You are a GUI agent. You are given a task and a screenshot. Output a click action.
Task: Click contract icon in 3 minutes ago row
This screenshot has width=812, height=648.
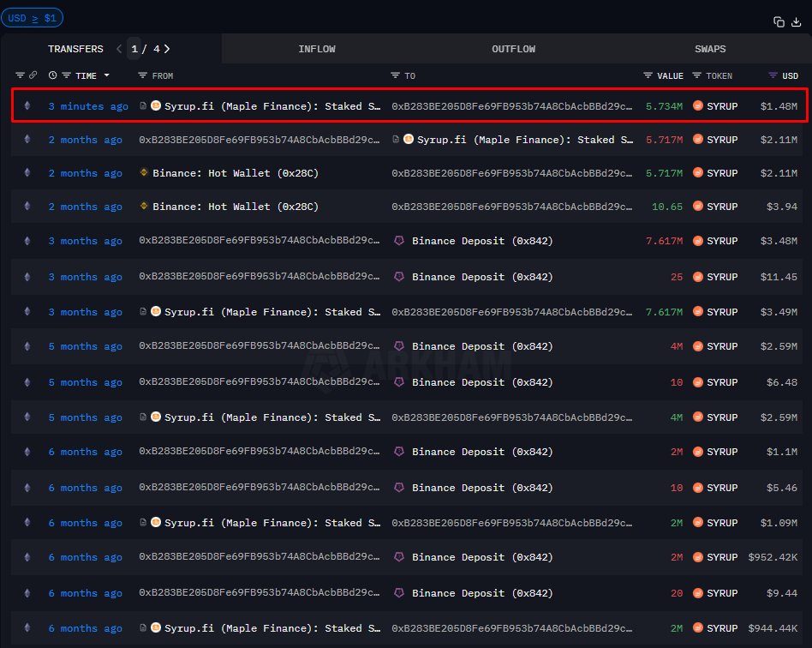(143, 105)
